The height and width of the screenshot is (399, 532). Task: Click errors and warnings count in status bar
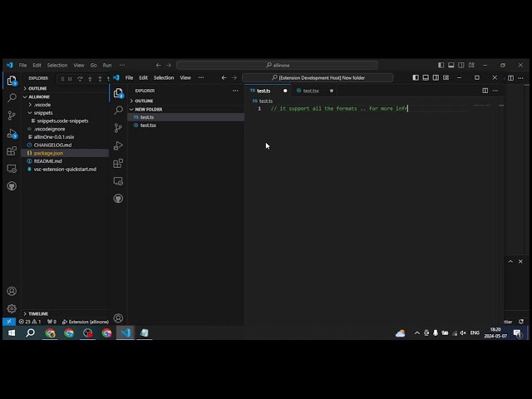[30, 322]
